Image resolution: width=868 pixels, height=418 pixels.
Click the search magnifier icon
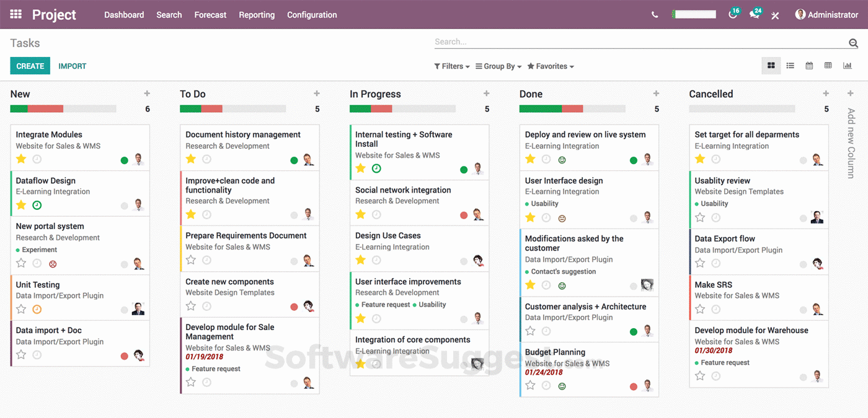[x=853, y=43]
